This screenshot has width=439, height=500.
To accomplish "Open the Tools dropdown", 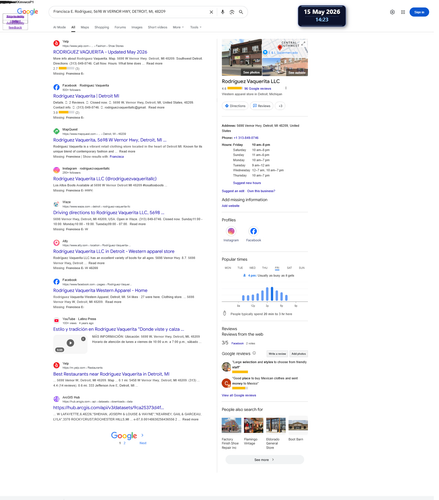I will coord(196,27).
